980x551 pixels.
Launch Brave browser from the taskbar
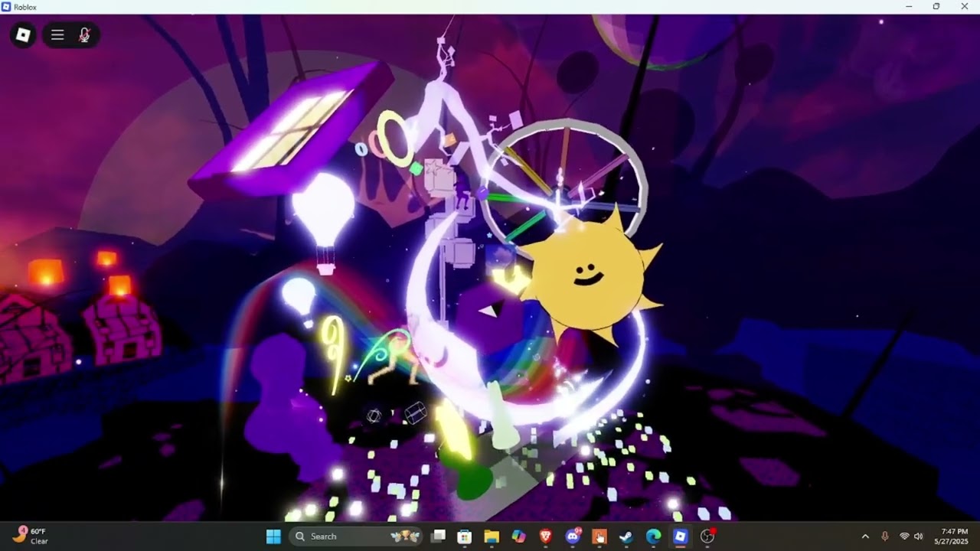(x=545, y=536)
